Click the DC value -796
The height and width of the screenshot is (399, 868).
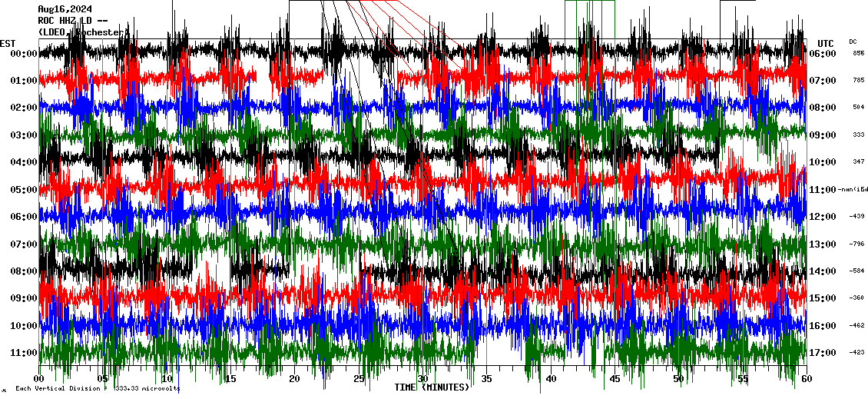856,244
